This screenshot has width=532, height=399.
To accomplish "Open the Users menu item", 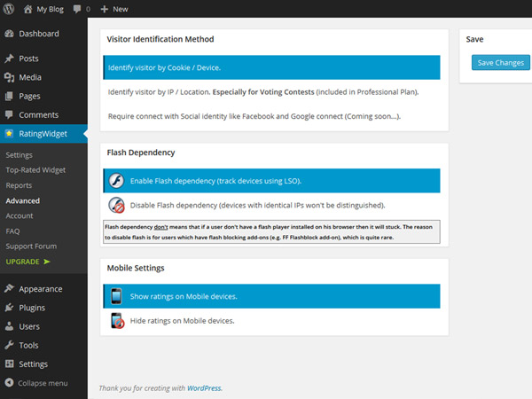I will tap(43, 326).
